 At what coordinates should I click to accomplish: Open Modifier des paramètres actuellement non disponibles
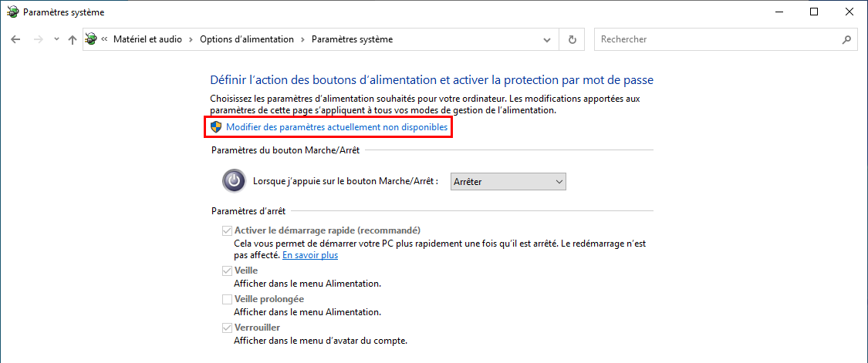pyautogui.click(x=336, y=127)
